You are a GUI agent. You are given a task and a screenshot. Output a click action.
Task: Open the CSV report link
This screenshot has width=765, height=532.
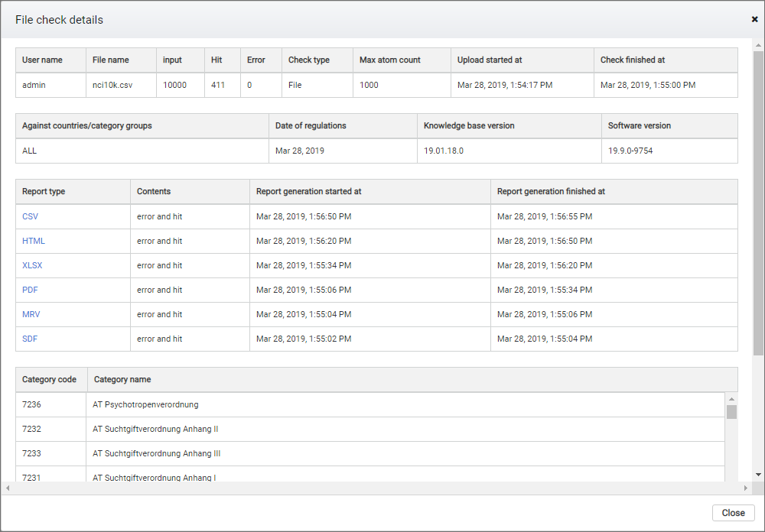coord(30,216)
